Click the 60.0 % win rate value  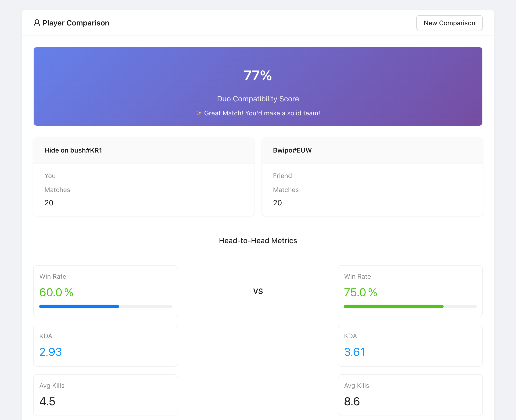click(x=56, y=292)
